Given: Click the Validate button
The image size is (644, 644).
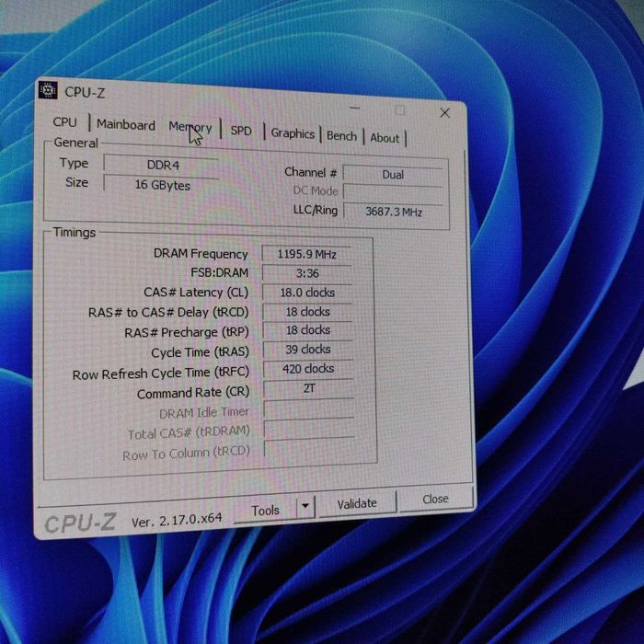Looking at the screenshot, I should (x=357, y=503).
